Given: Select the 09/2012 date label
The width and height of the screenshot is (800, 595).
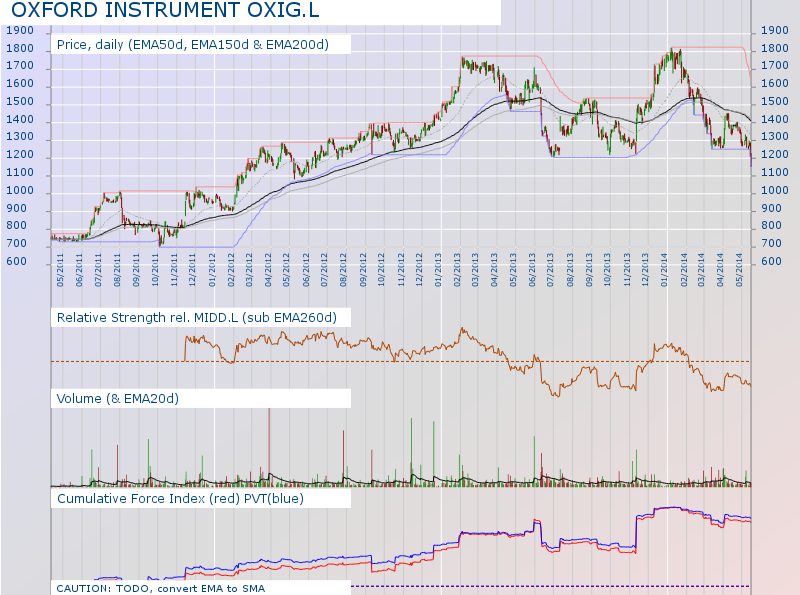Looking at the screenshot, I should point(363,270).
